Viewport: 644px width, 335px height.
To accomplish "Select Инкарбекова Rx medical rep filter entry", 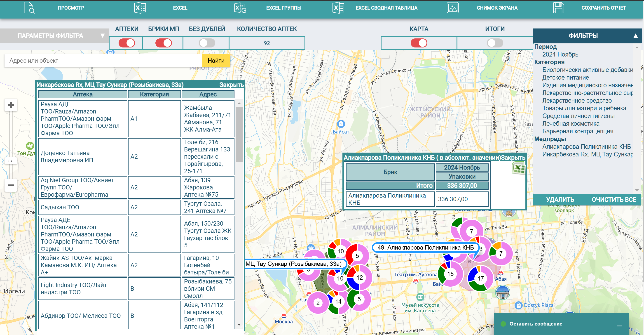I will 587,154.
